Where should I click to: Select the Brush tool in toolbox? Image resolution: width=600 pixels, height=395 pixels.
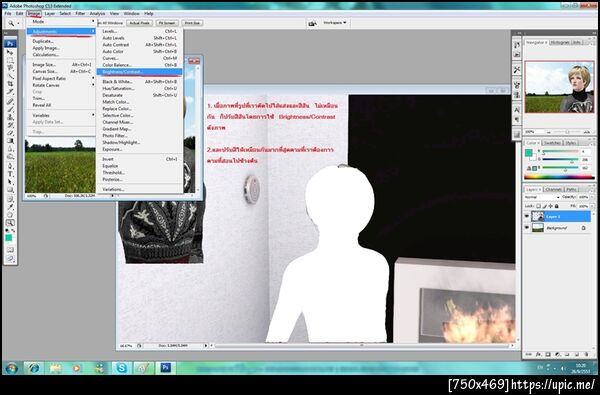pyautogui.click(x=10, y=109)
